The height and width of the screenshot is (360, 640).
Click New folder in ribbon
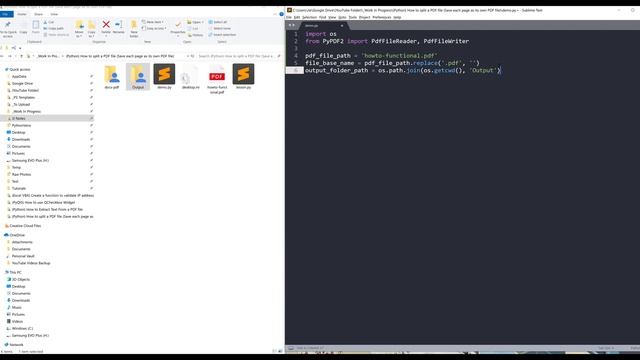tap(134, 29)
